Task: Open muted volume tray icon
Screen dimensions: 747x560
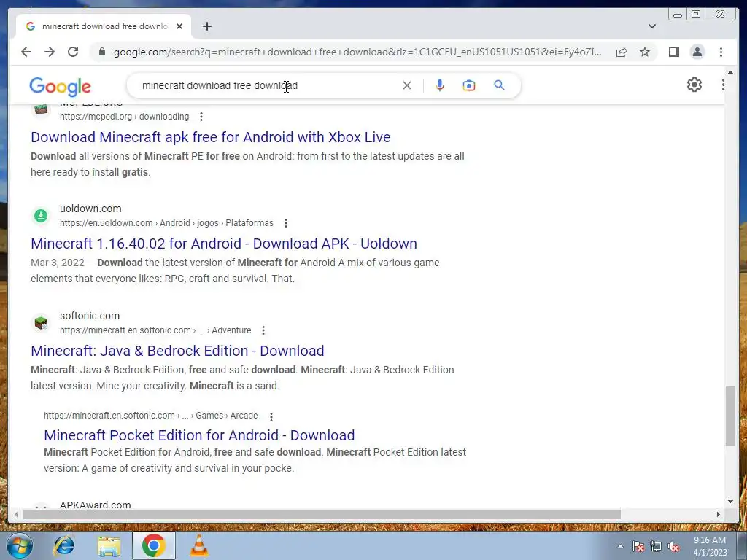Action: [673, 546]
